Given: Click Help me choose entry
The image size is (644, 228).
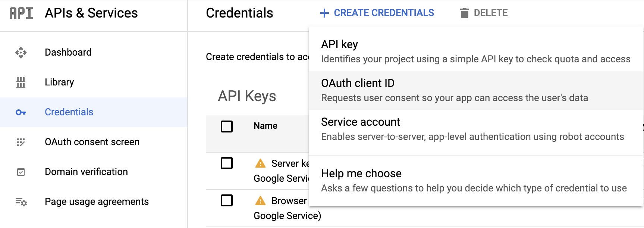Looking at the screenshot, I should tap(361, 173).
